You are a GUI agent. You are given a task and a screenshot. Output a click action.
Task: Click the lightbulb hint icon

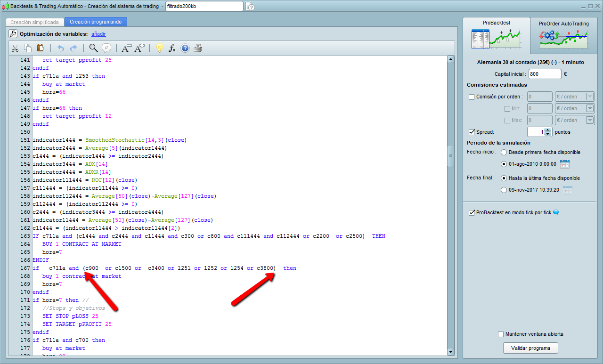click(x=159, y=48)
